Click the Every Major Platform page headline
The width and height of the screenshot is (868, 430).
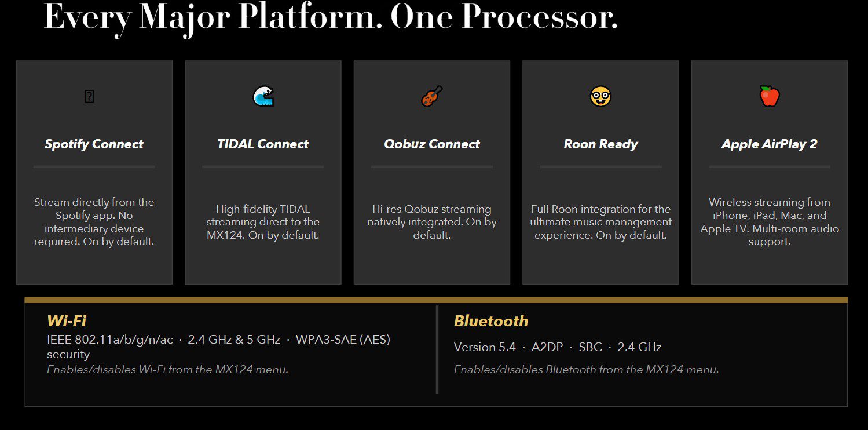331,17
